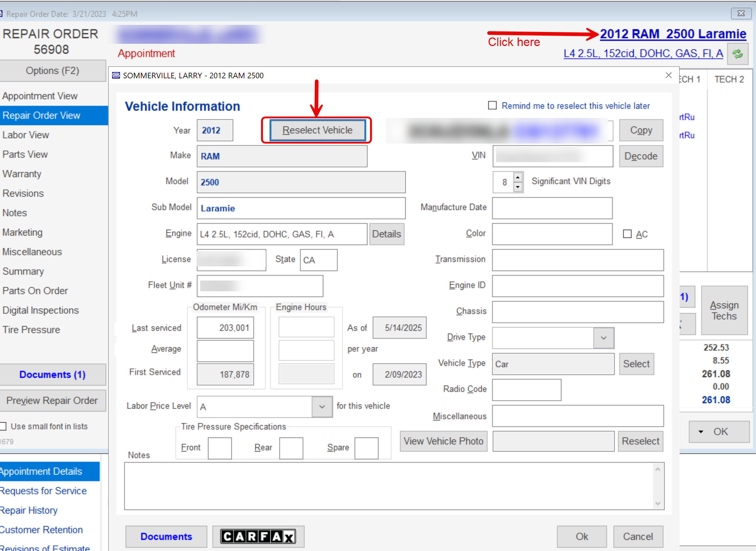Click the Notes scrollbar down arrow
Image resolution: width=756 pixels, height=551 pixels.
(658, 504)
